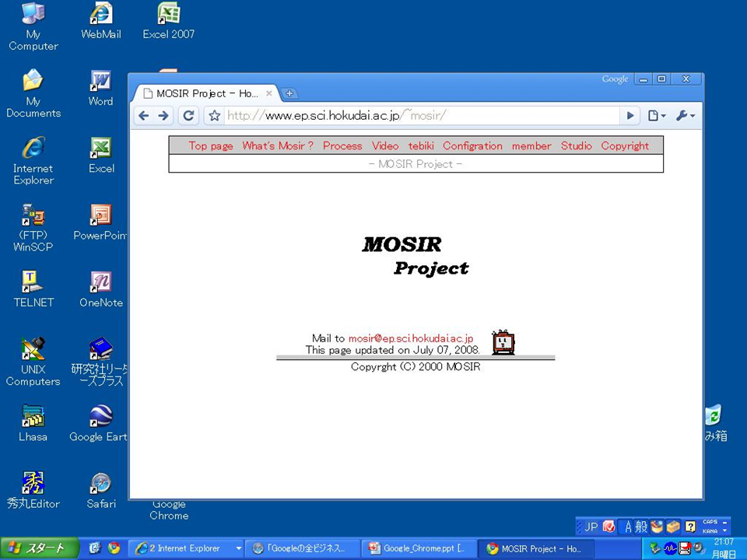Click taskbar clock showing 21:07

(724, 541)
